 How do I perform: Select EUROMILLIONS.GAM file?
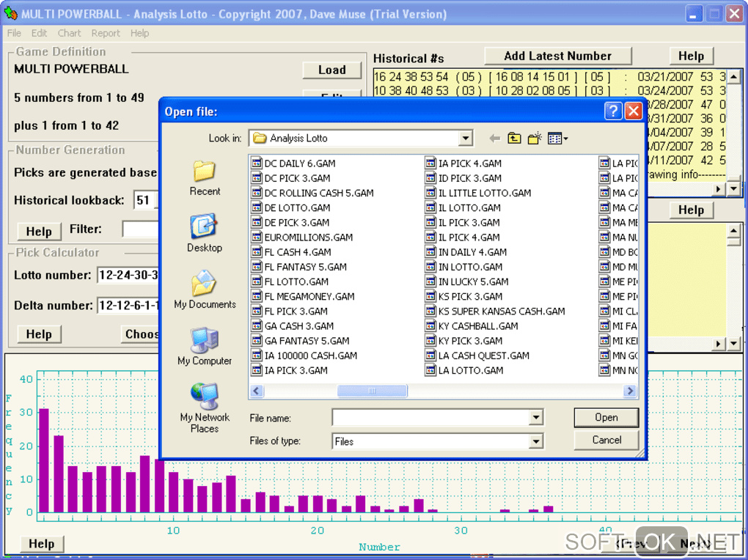(x=308, y=237)
